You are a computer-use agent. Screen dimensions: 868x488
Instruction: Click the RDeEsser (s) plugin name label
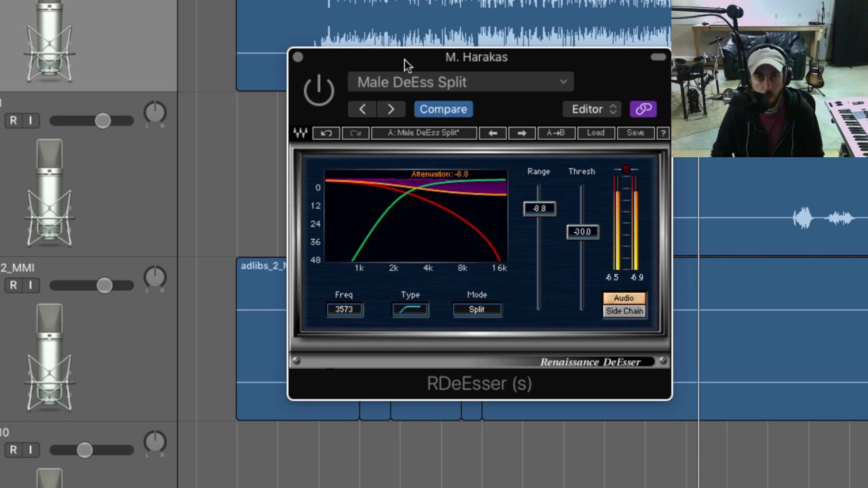point(479,384)
